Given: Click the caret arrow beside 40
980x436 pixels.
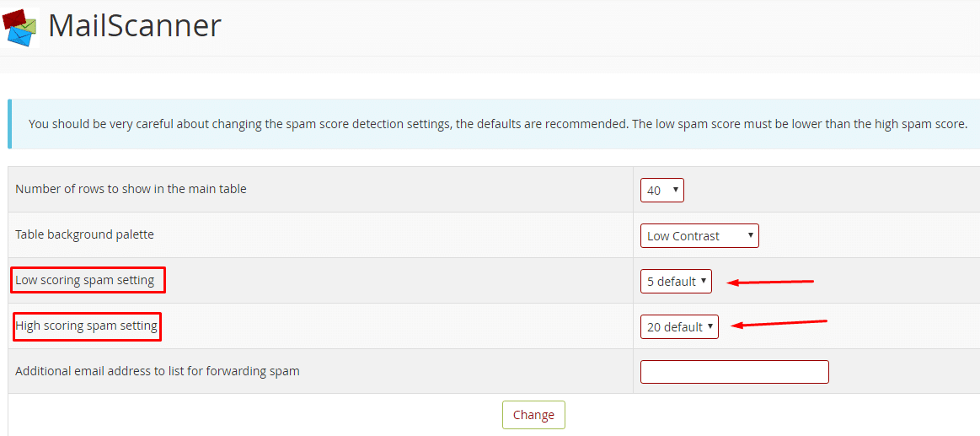Looking at the screenshot, I should click(x=675, y=190).
